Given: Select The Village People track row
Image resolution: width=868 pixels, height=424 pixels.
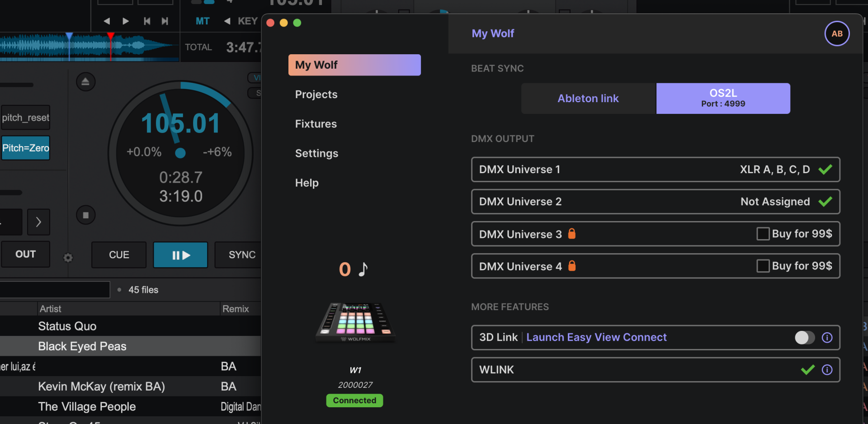Looking at the screenshot, I should pyautogui.click(x=130, y=407).
